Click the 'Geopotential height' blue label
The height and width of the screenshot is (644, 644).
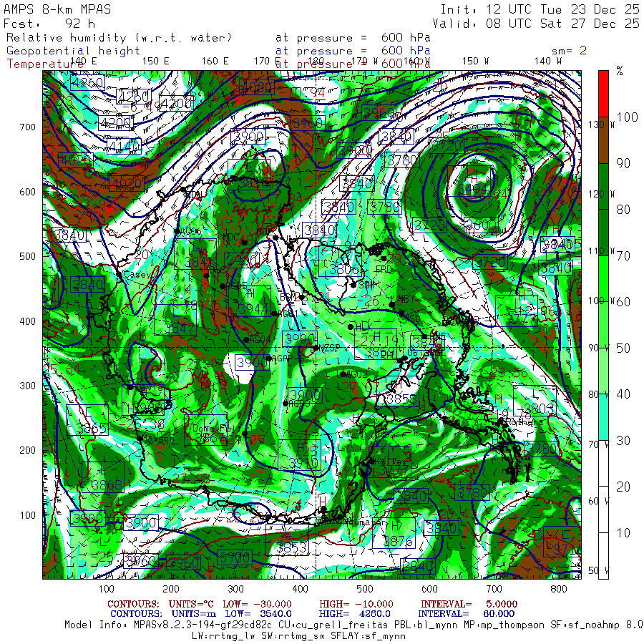tap(74, 51)
